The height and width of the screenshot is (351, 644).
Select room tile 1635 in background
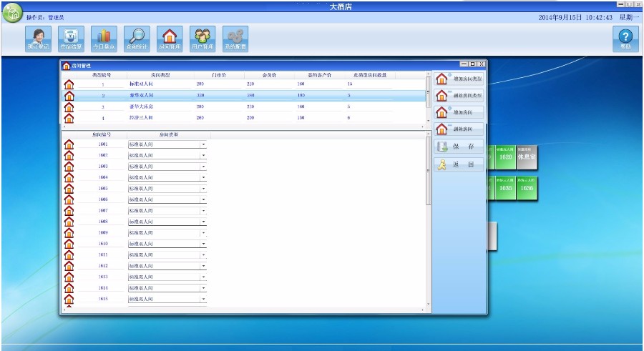(505, 188)
